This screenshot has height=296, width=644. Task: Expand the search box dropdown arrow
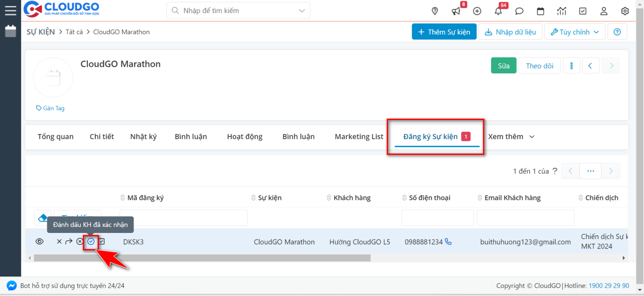302,10
